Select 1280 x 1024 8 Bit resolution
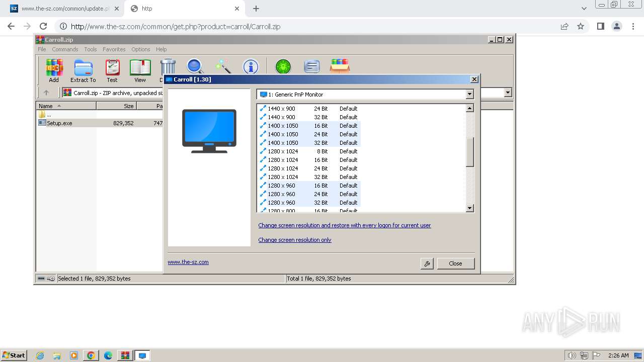644x362 pixels. [309, 151]
